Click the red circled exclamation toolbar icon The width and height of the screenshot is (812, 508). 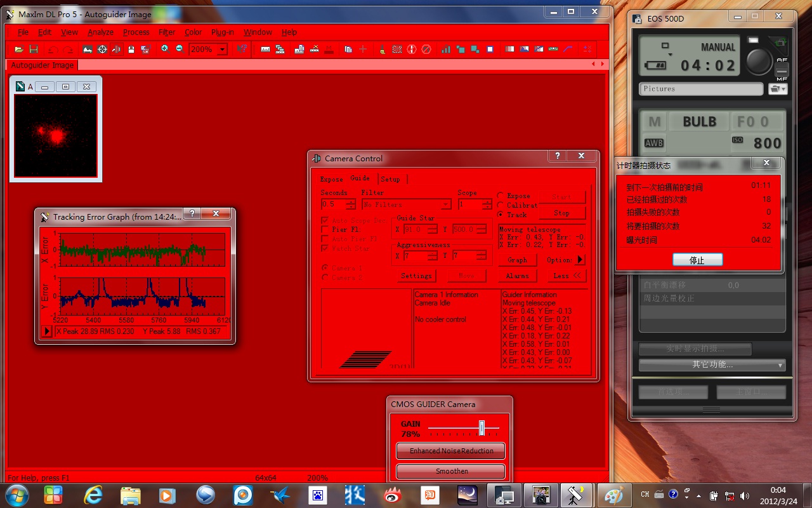412,49
